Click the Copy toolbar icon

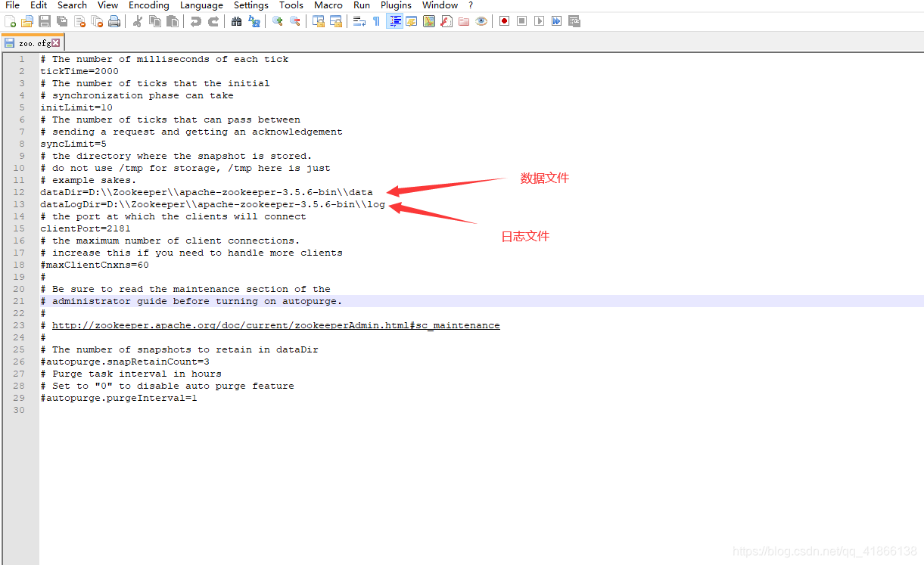click(154, 21)
